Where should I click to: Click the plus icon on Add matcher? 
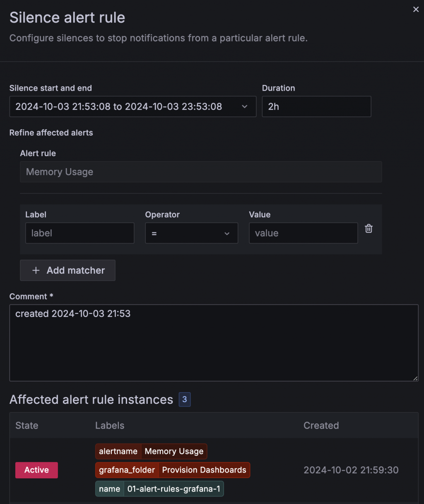36,270
